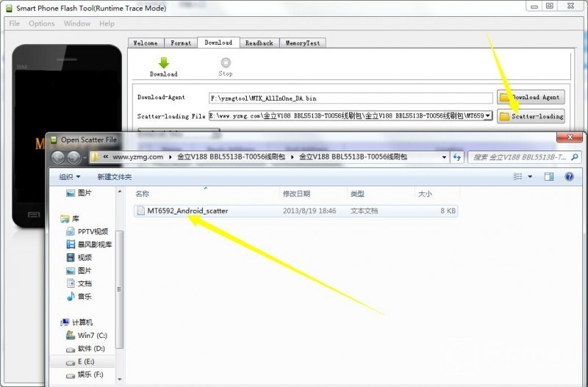
Task: Select the MT6592_Android_scatter file
Action: pyautogui.click(x=295, y=211)
